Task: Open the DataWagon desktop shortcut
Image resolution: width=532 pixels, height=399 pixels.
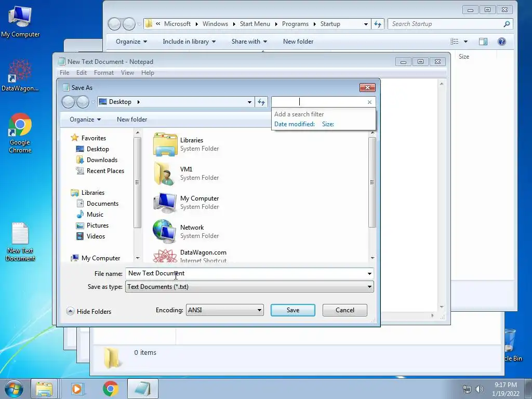Action: [20, 75]
